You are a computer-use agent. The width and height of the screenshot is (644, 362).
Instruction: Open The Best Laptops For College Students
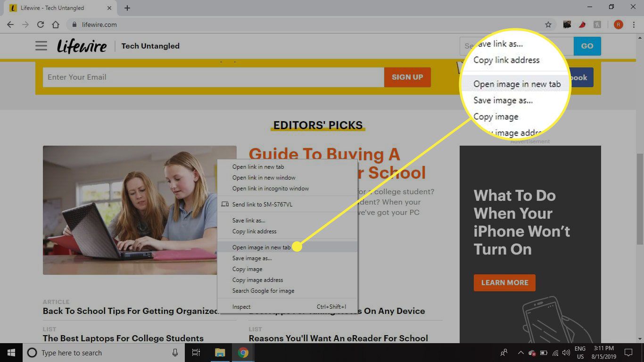click(x=123, y=338)
